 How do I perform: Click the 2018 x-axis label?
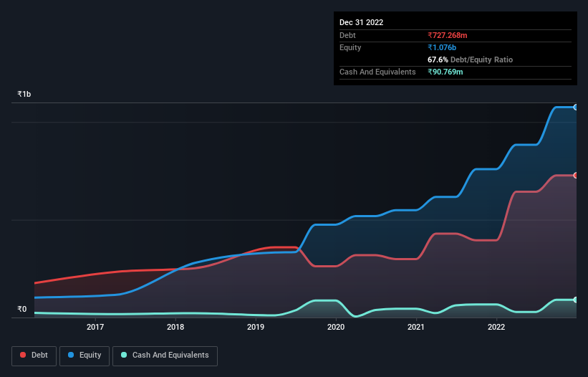175,327
